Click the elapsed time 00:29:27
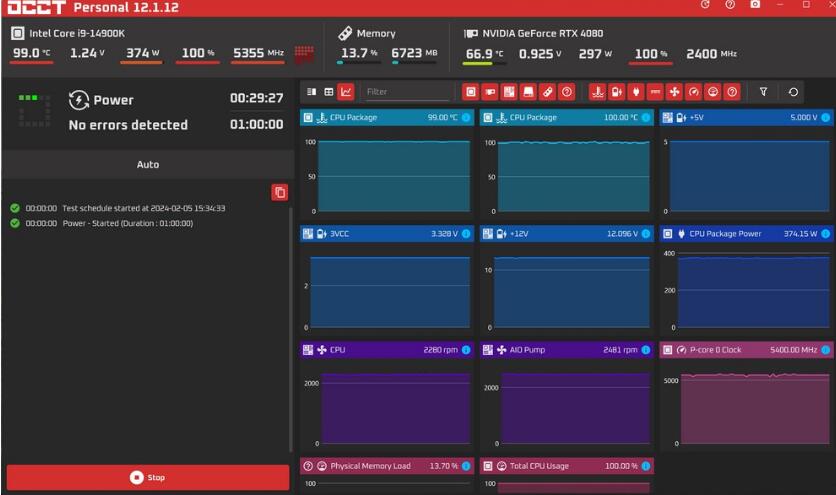Screen dimensions: 836x495 pyautogui.click(x=256, y=98)
